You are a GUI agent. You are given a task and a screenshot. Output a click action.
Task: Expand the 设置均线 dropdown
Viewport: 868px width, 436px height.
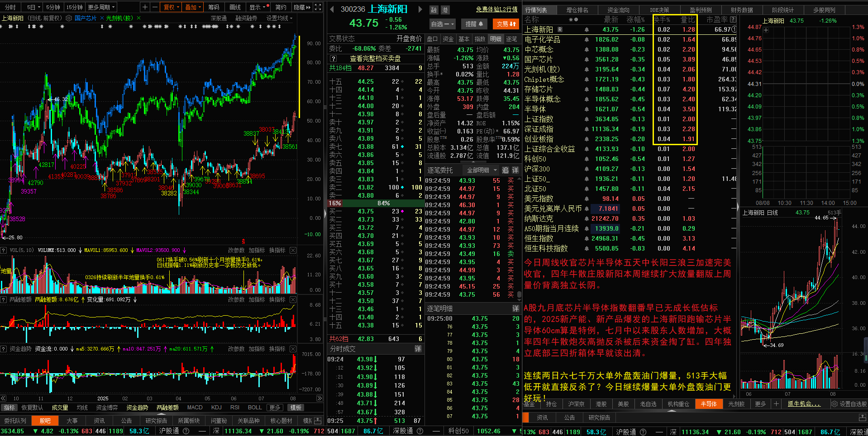(279, 18)
